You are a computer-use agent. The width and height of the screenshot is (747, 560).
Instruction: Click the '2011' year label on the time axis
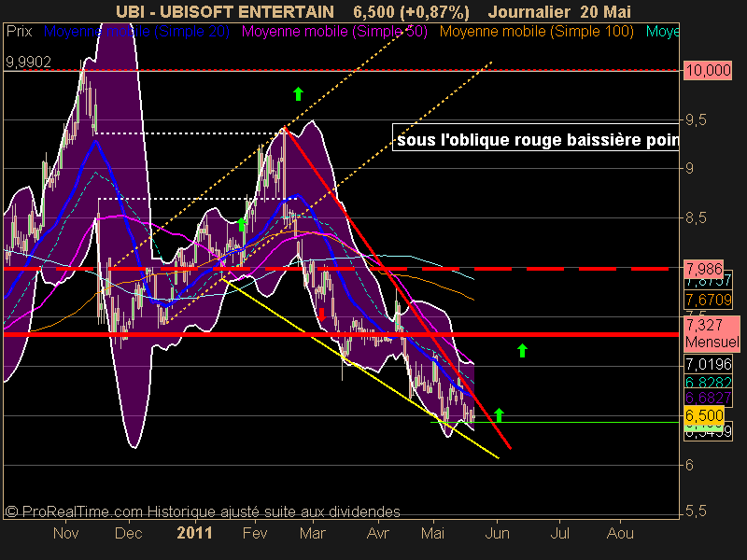[x=194, y=533]
